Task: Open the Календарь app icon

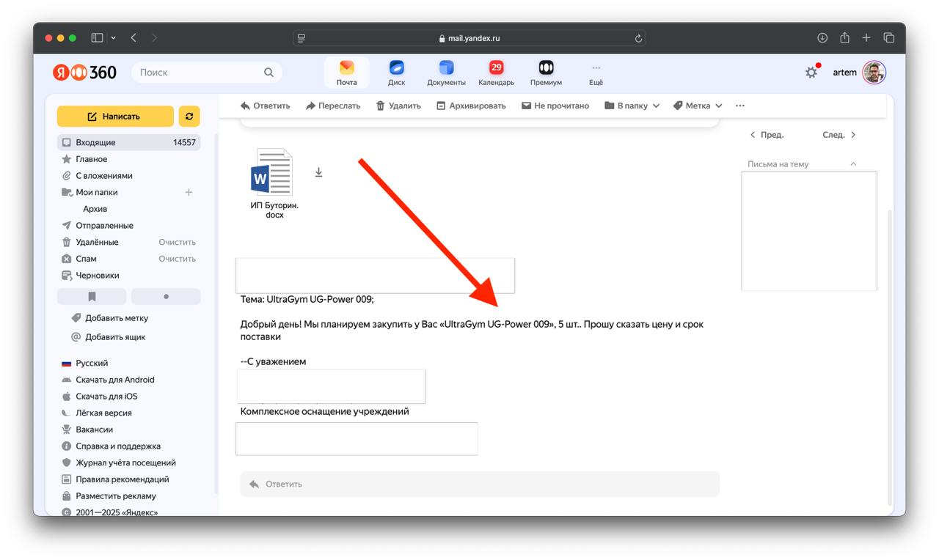Action: click(496, 73)
